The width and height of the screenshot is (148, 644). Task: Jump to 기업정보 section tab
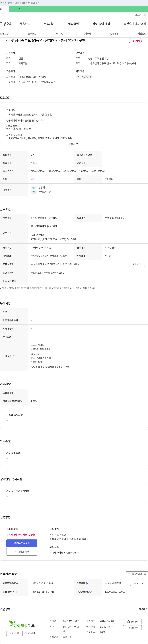tap(142, 34)
